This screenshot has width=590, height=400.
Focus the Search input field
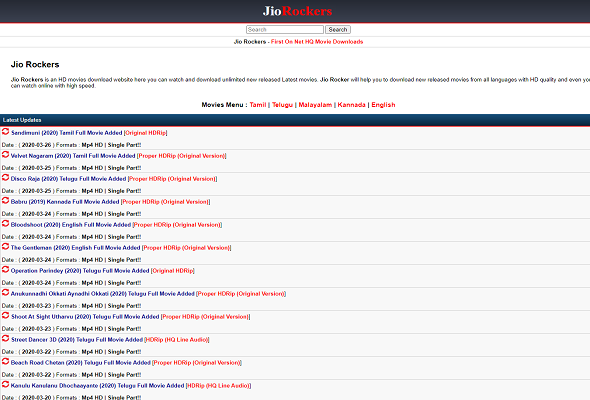[x=285, y=29]
